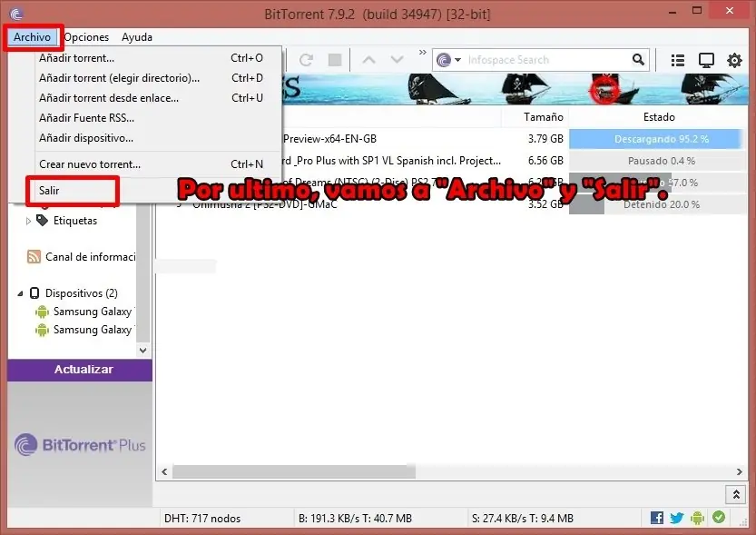Viewport: 756px width, 535px height.
Task: Select 'Dispositivos (2)' in the sidebar
Action: 81,293
